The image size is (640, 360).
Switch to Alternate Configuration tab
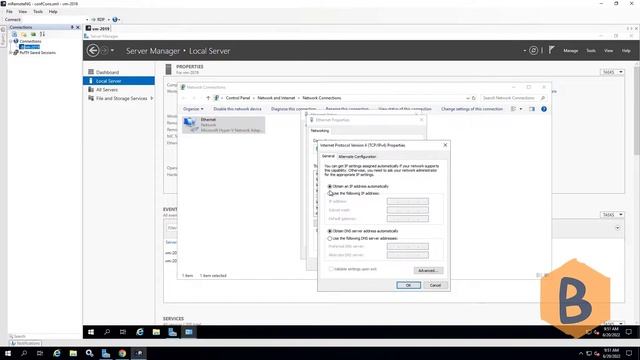click(357, 157)
